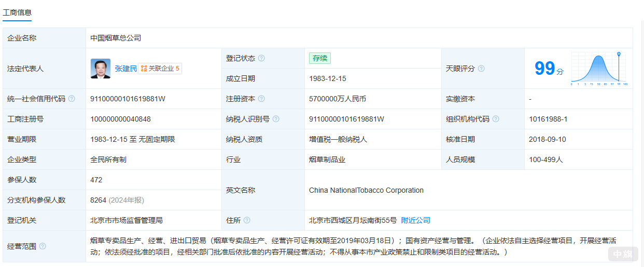
Task: Select approval date 2018-09-10
Action: (548, 139)
